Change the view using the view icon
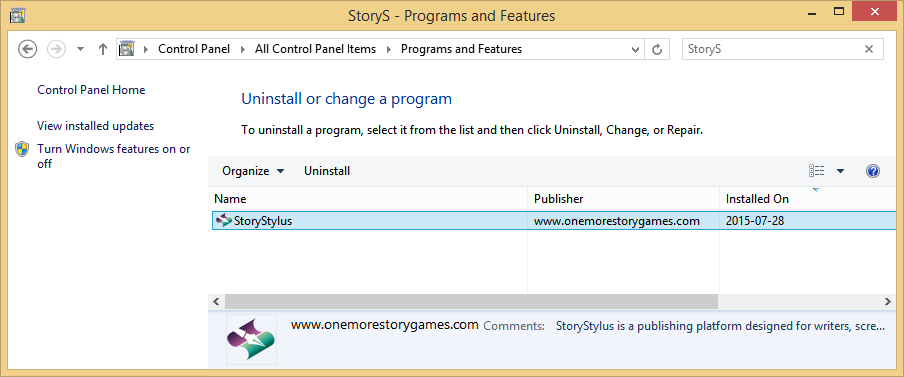904x377 pixels. coord(816,171)
